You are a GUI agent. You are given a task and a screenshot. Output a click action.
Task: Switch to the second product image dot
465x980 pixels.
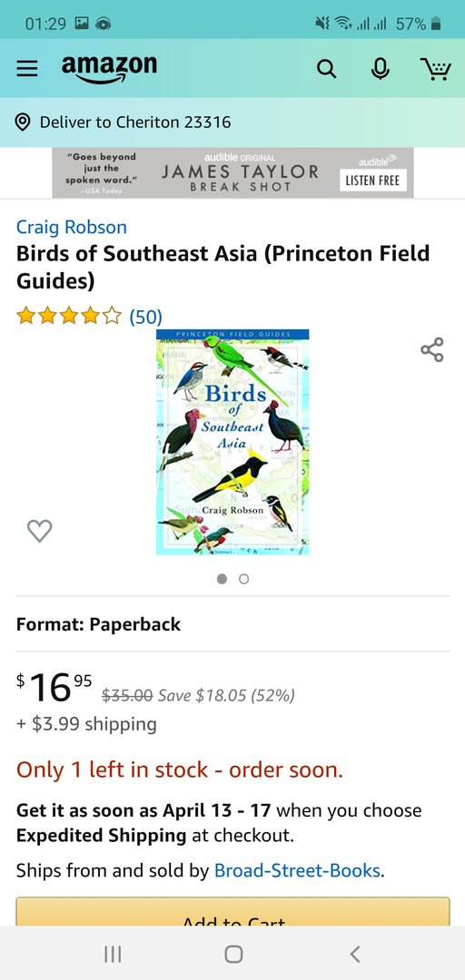point(244,579)
